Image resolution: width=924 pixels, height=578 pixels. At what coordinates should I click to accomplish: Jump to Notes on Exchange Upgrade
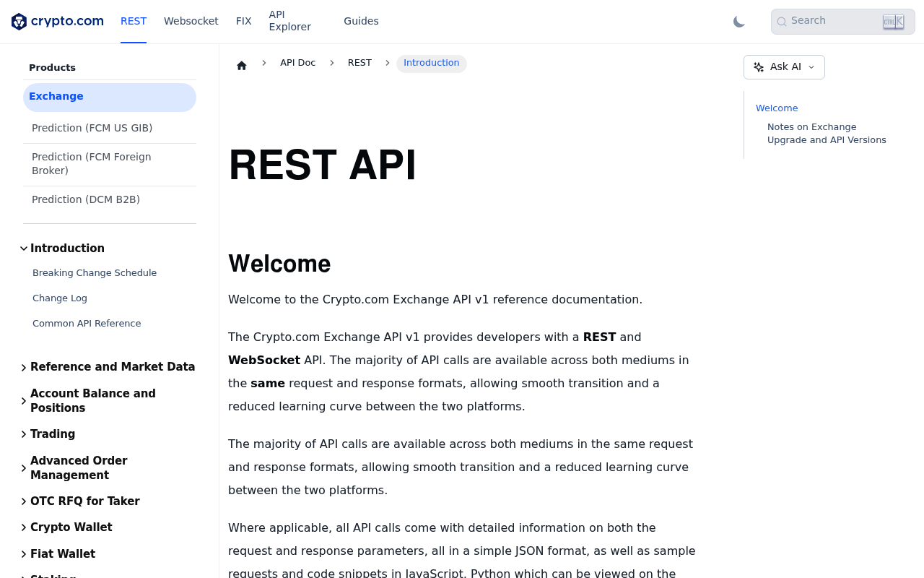tap(827, 134)
